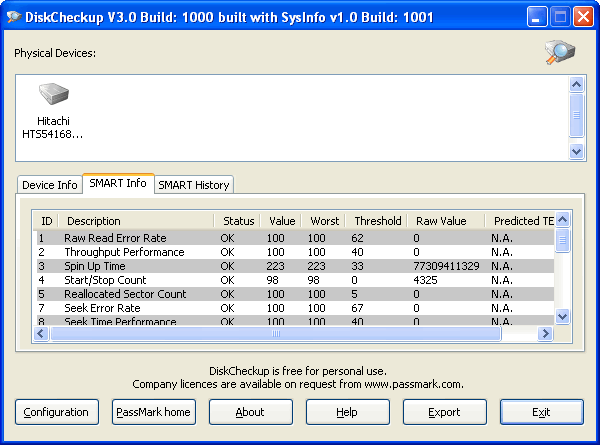Select the Seek Error Rate row
600x445 pixels.
(295, 308)
